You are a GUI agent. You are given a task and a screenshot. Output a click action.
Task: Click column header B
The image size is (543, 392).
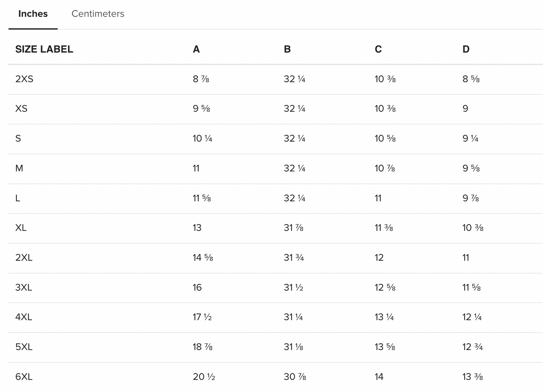tap(287, 49)
